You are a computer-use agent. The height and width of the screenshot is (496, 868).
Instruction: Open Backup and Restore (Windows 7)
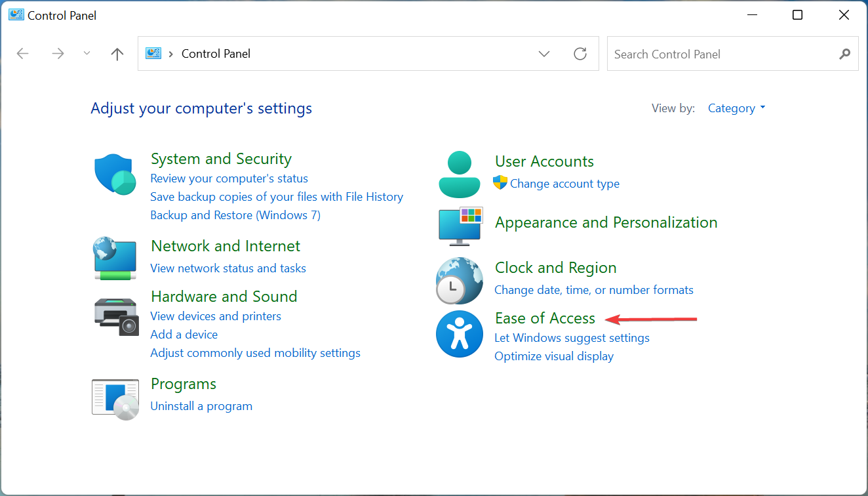pos(235,215)
